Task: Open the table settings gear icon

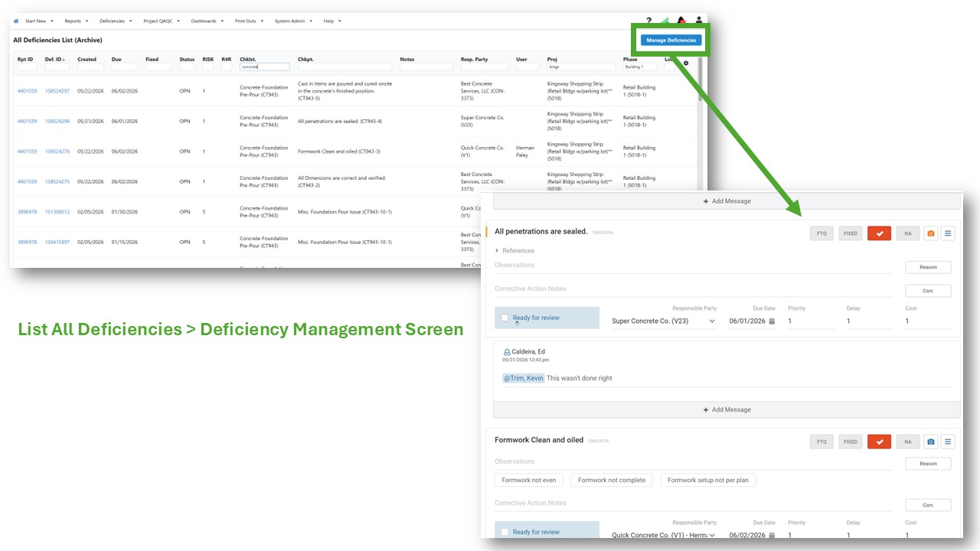Action: tap(686, 63)
